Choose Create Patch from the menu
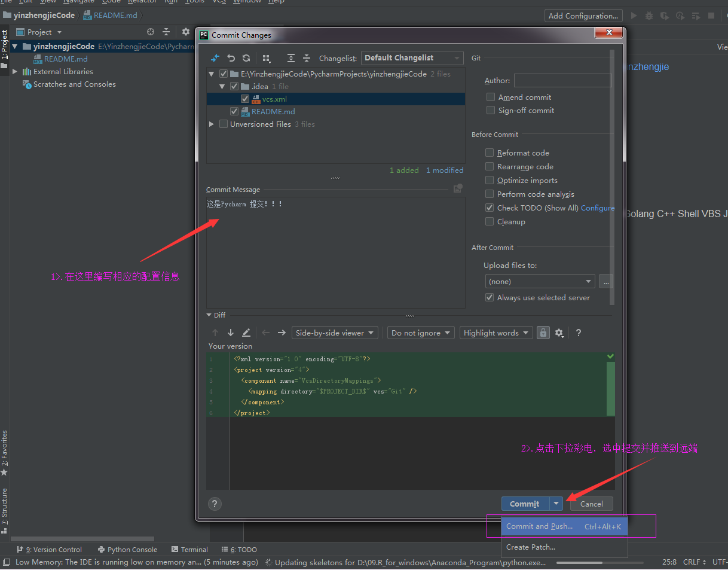 (x=531, y=547)
